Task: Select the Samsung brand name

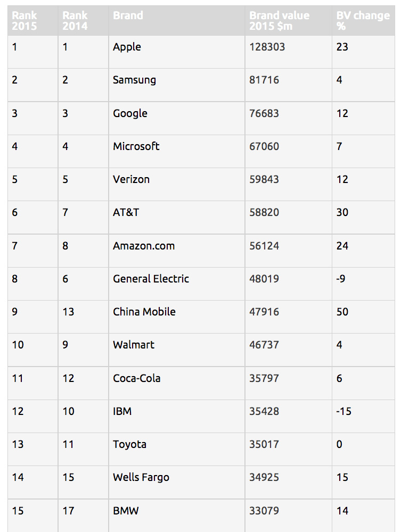Action: pos(134,80)
